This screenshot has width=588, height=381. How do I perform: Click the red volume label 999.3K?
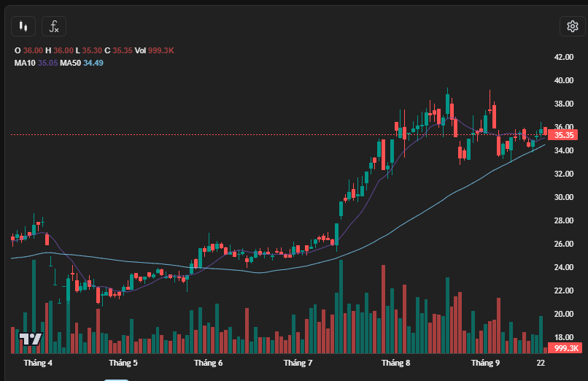(x=565, y=348)
